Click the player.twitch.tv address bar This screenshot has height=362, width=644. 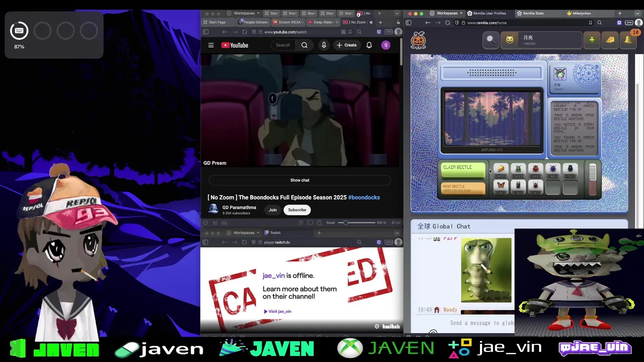click(302, 242)
